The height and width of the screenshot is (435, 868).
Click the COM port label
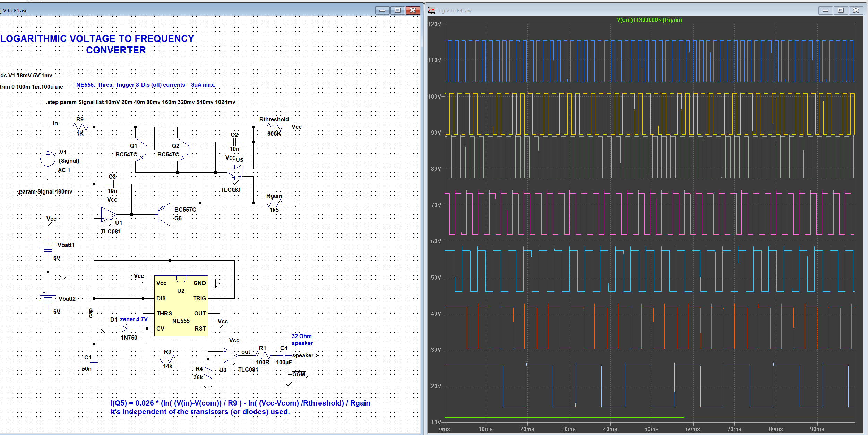(x=300, y=374)
